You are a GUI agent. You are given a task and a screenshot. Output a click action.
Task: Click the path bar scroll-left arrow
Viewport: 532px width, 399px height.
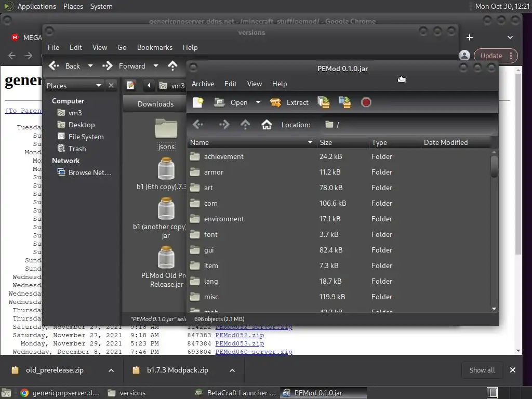(x=149, y=86)
